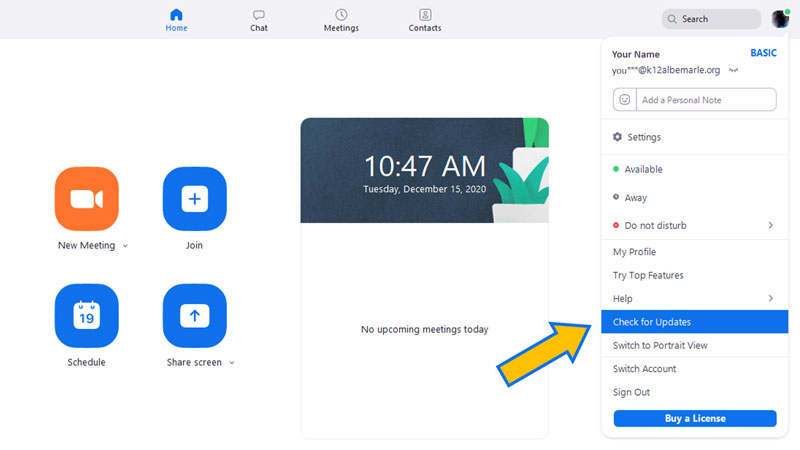This screenshot has height=450, width=800.
Task: Toggle email visibility eye icon
Action: (x=733, y=70)
